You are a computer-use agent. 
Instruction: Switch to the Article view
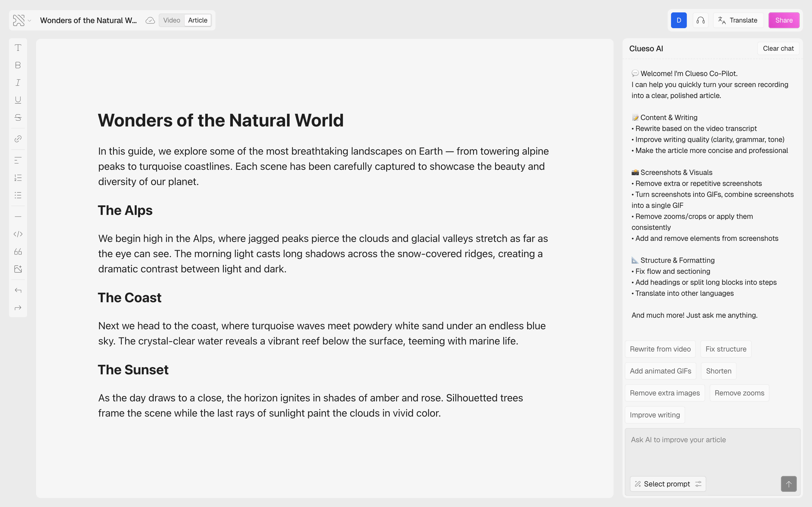pyautogui.click(x=198, y=20)
